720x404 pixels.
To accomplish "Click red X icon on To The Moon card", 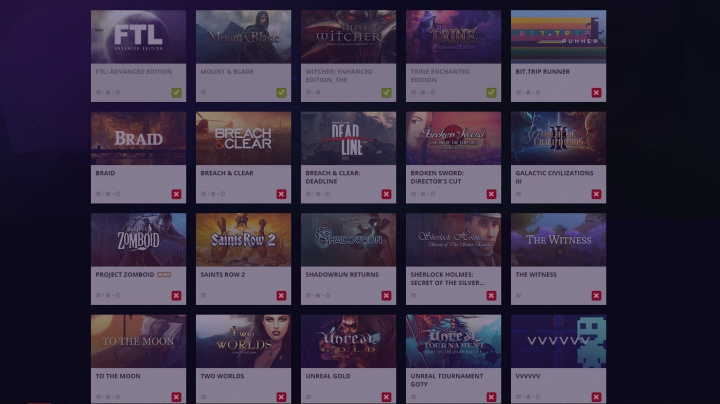I will pyautogui.click(x=176, y=397).
